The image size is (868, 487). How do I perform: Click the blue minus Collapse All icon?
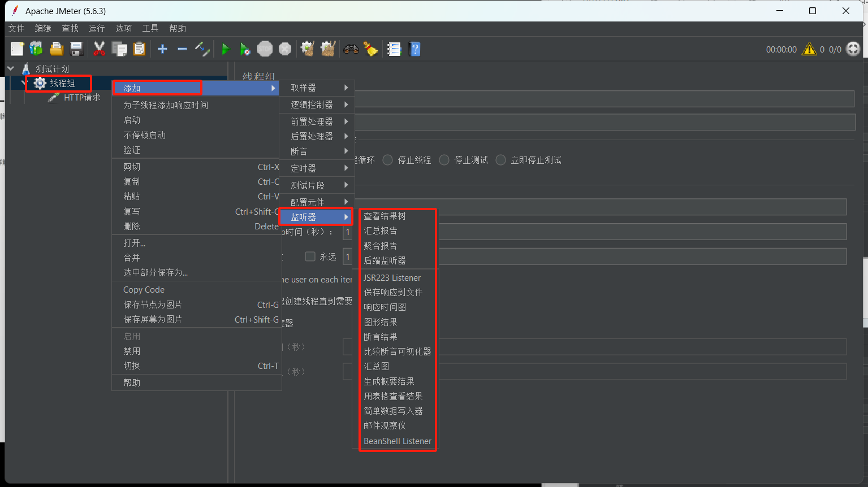coord(182,49)
